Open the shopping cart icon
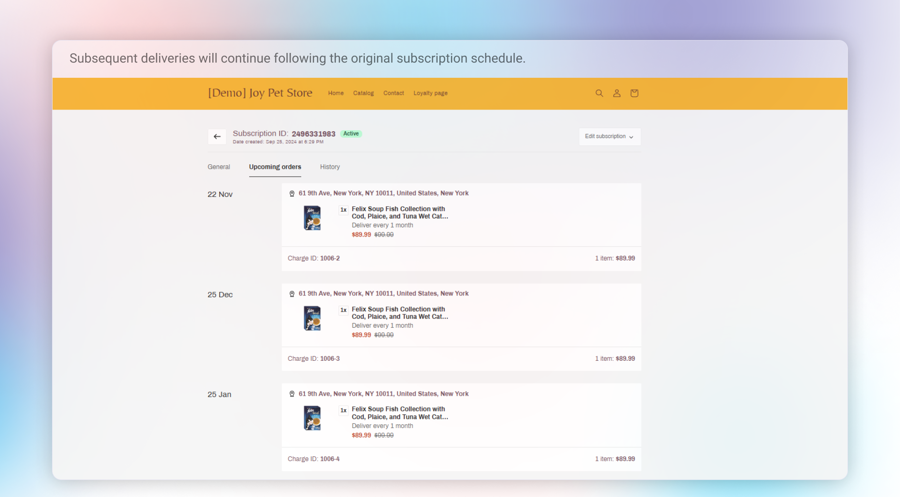Viewport: 900px width, 497px height. pos(634,93)
